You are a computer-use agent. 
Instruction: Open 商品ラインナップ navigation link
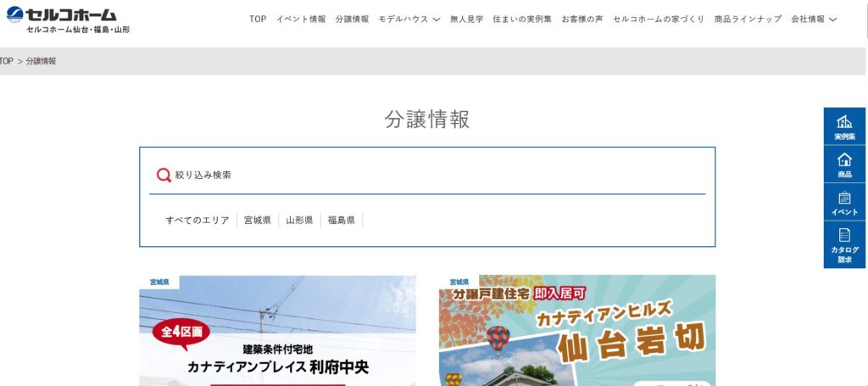(748, 20)
